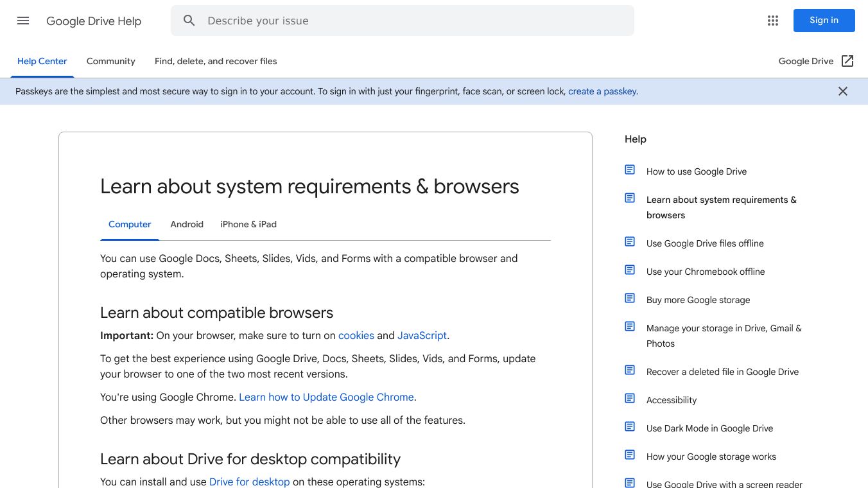Dismiss the passkeys notification banner

click(842, 91)
